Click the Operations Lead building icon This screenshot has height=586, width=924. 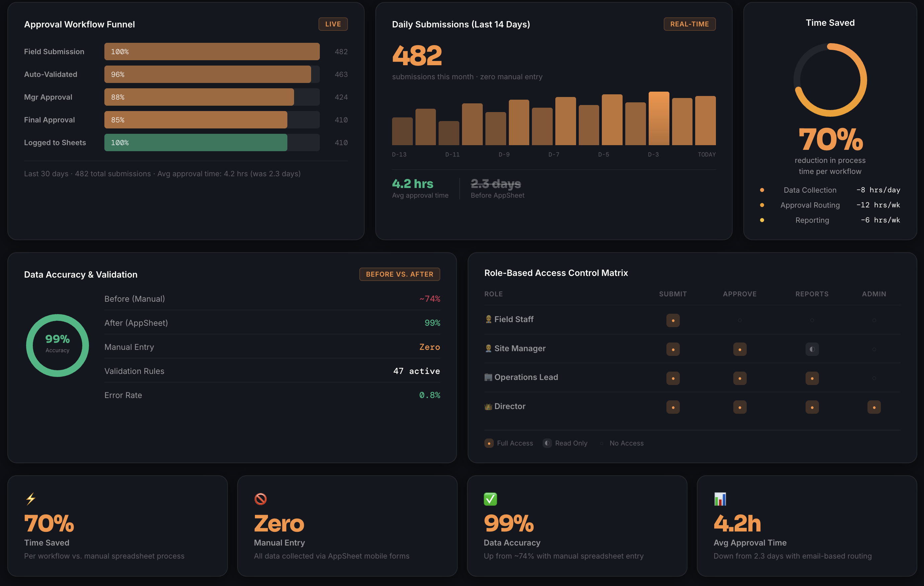488,377
